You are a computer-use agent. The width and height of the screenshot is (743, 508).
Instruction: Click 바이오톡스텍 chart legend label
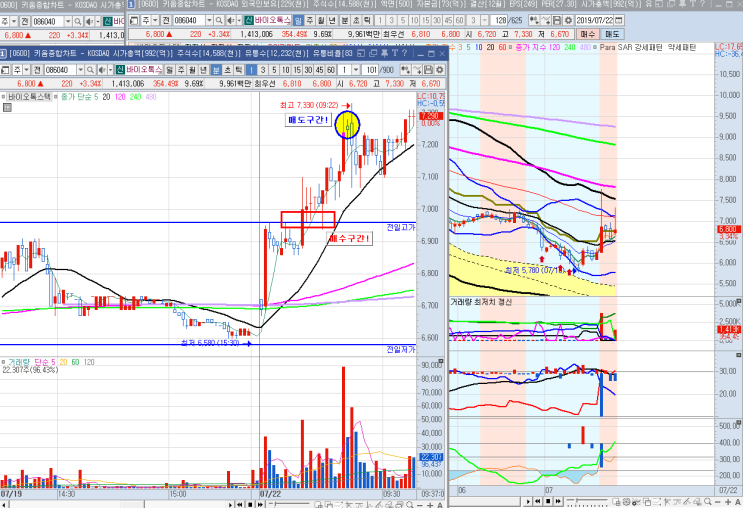[x=29, y=97]
